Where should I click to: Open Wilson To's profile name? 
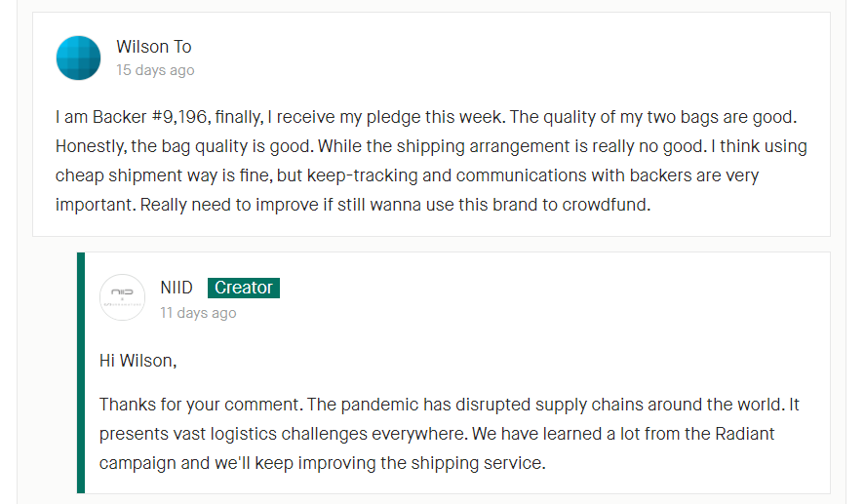pos(154,47)
